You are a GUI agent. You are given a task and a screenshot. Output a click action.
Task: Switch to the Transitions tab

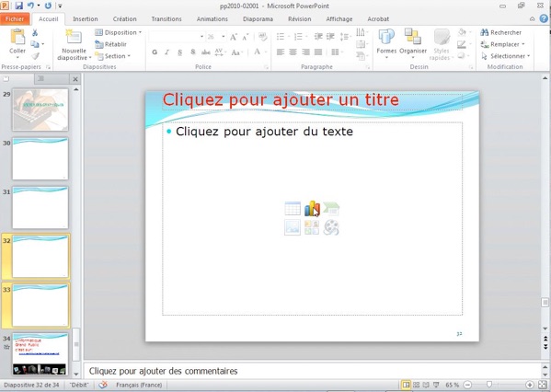[166, 19]
